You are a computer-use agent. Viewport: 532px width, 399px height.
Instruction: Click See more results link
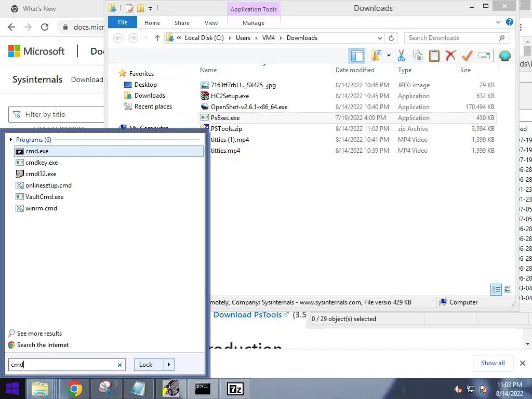(39, 334)
